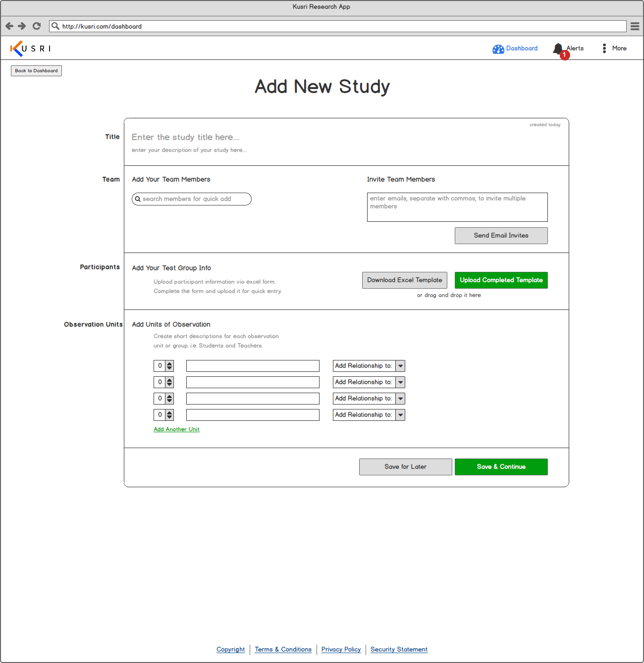Click the study title field

click(186, 137)
